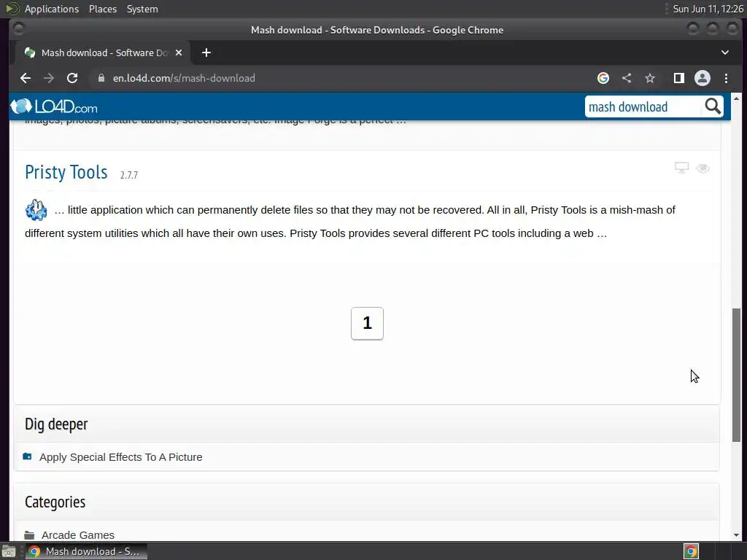Bookmark this page with the star icon

pos(650,78)
